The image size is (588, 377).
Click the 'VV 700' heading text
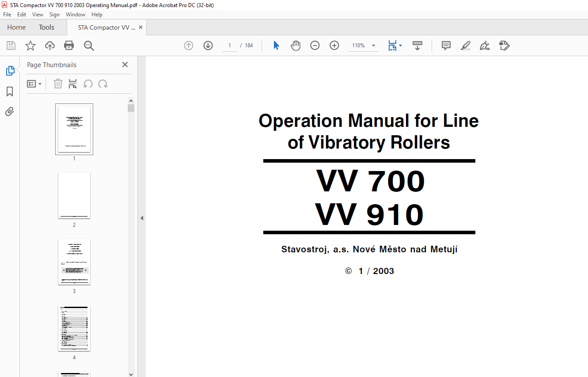pos(370,181)
